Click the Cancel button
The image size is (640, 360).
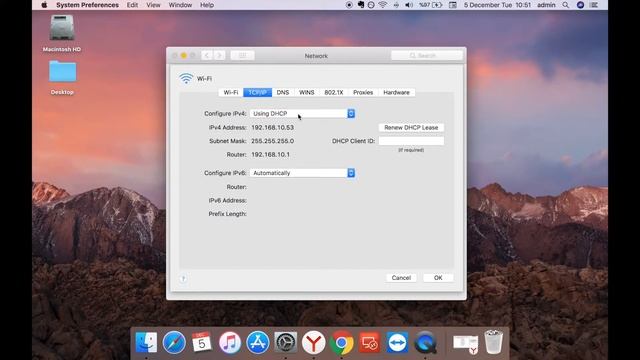click(401, 278)
